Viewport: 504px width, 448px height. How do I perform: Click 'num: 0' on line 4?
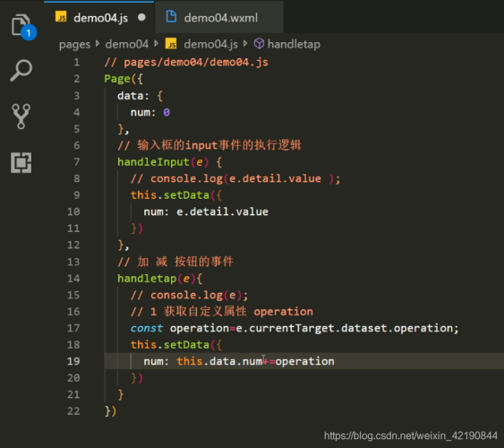click(x=150, y=112)
